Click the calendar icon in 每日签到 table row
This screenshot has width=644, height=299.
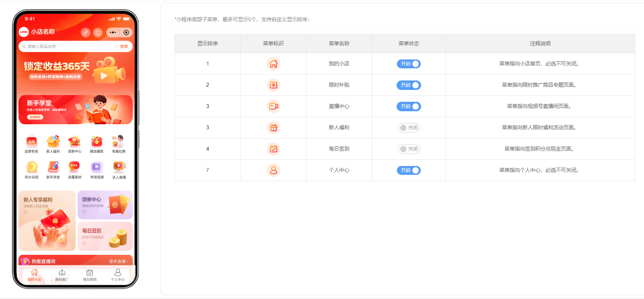pos(273,149)
